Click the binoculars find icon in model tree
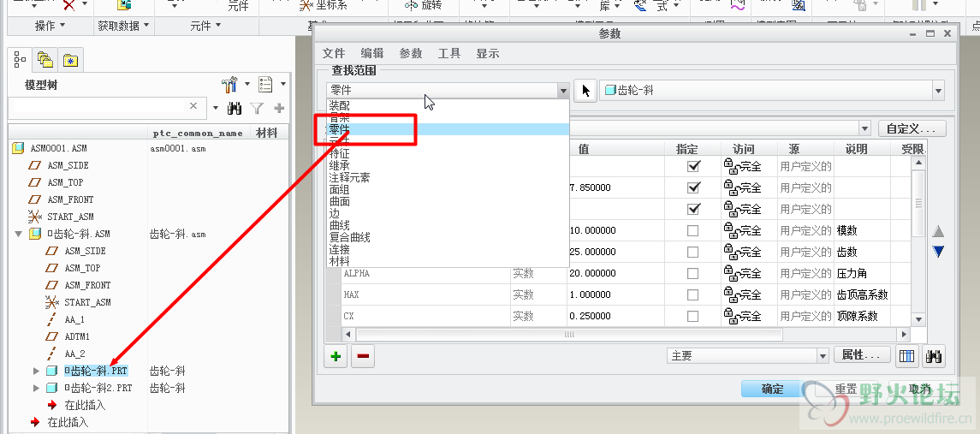Viewport: 980px width, 434px height. click(x=235, y=108)
